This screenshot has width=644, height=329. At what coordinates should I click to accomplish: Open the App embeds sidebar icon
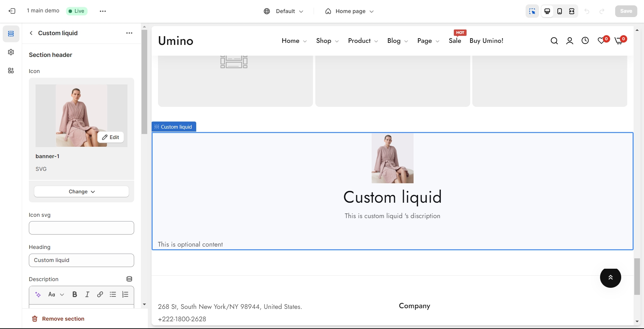click(x=11, y=71)
